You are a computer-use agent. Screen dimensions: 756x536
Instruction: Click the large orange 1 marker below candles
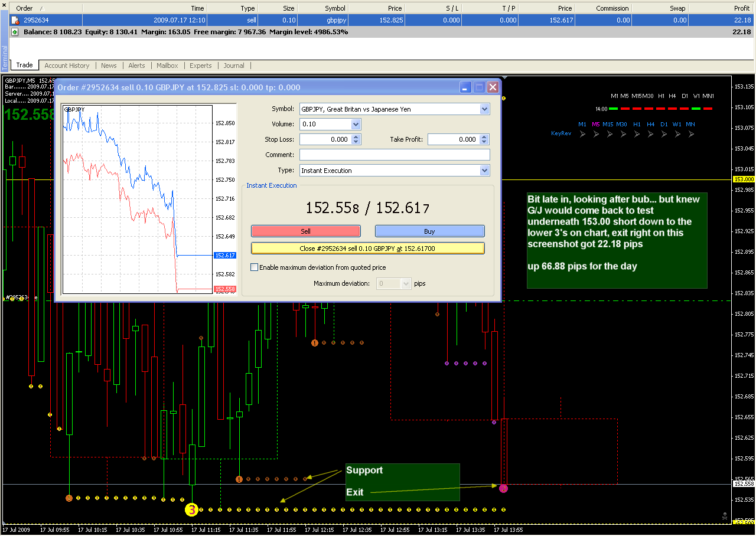(x=315, y=342)
